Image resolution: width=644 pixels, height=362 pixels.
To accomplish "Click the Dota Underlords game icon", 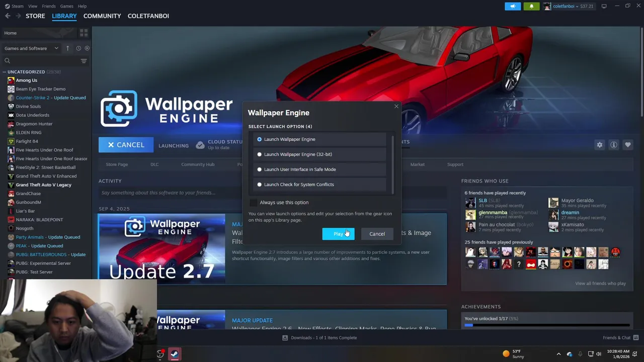I will coord(11,115).
